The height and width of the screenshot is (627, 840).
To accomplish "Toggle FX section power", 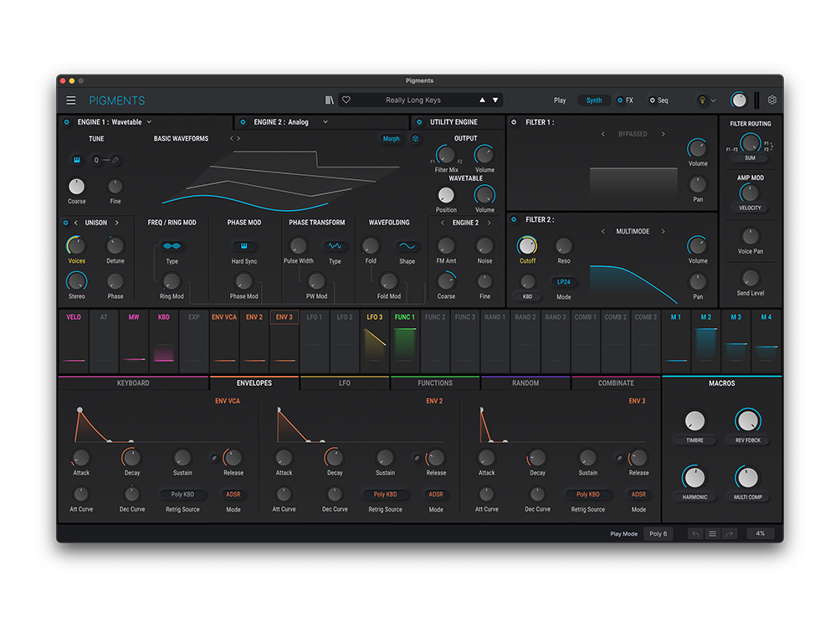I will point(620,100).
